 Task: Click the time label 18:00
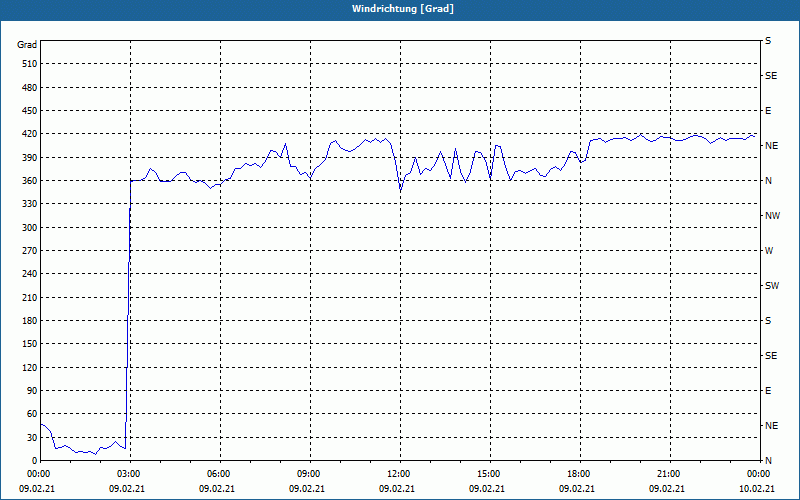click(580, 474)
